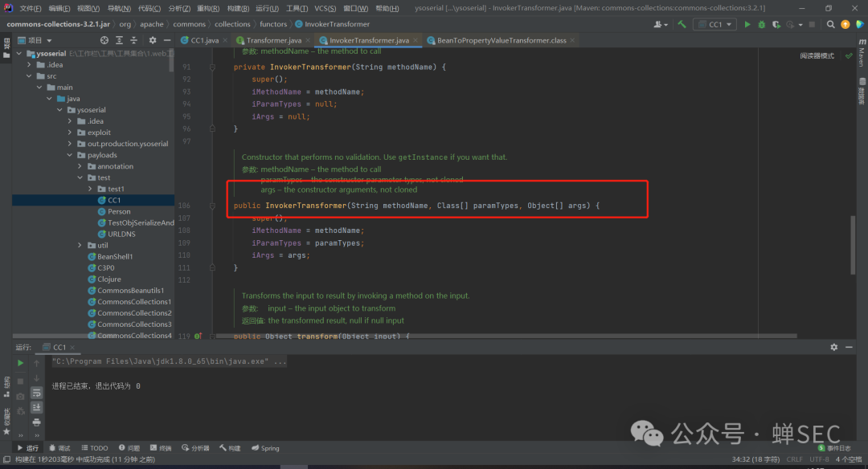Open the 重构(R) menu

tap(207, 8)
